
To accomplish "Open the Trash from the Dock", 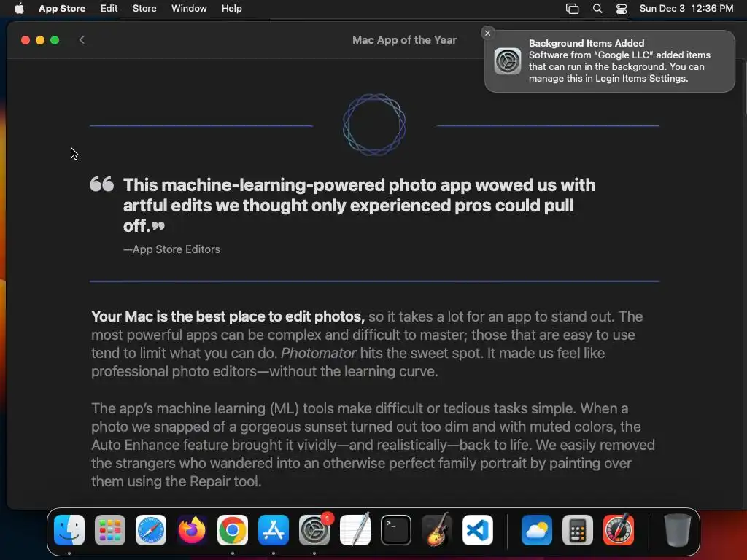I will tap(678, 530).
